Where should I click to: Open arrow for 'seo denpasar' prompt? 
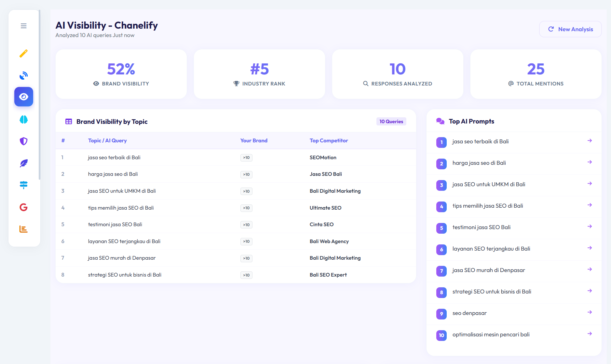(x=590, y=312)
